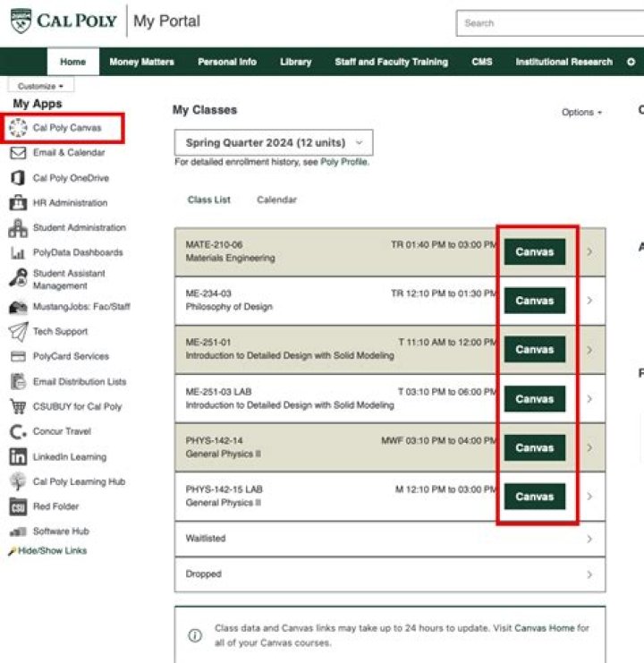This screenshot has height=663, width=644.
Task: Open Canvas for ME-251-01
Action: (535, 350)
